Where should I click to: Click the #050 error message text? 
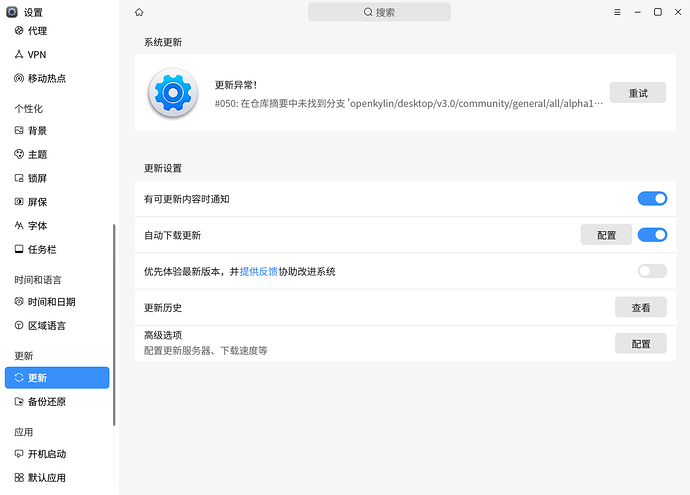coord(409,103)
